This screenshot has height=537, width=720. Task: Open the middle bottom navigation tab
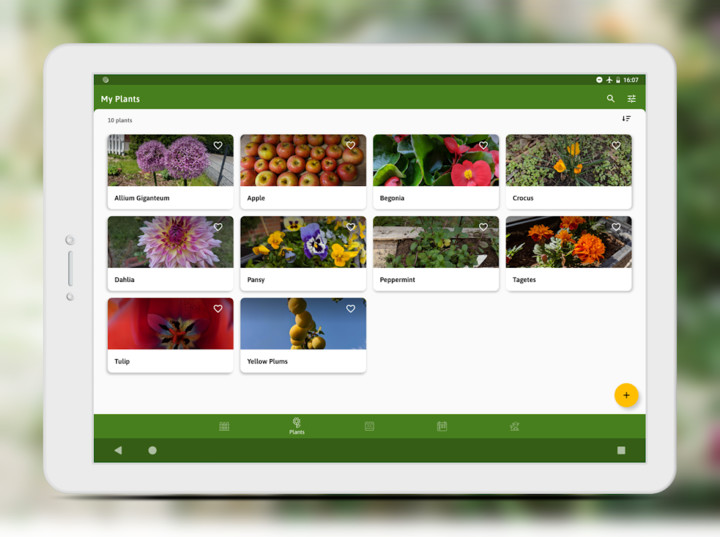pos(369,426)
